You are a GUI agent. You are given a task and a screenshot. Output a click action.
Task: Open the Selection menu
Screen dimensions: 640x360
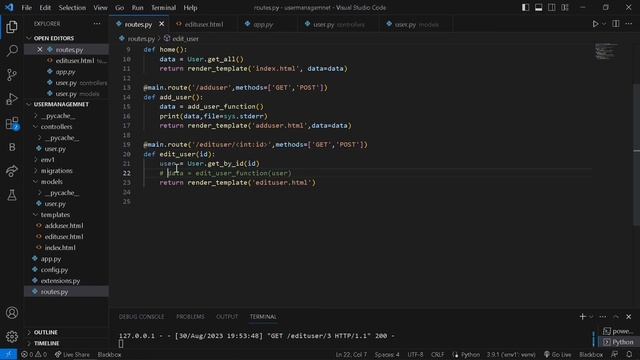click(x=72, y=7)
